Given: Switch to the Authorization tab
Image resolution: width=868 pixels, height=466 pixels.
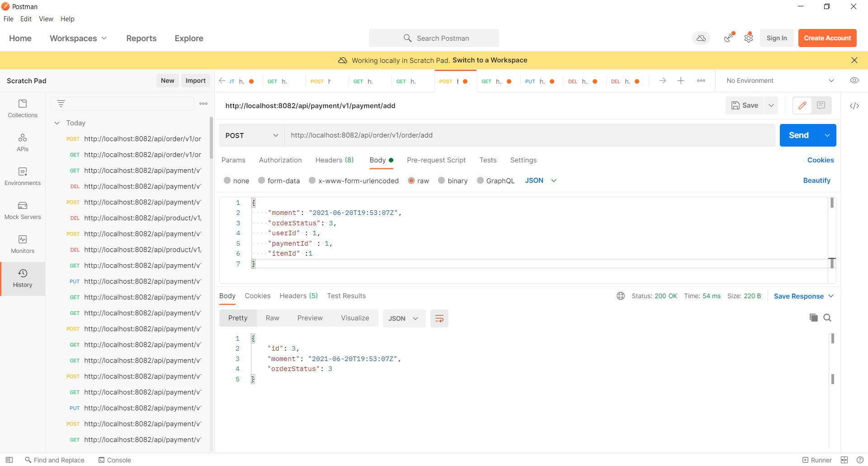Looking at the screenshot, I should point(280,160).
